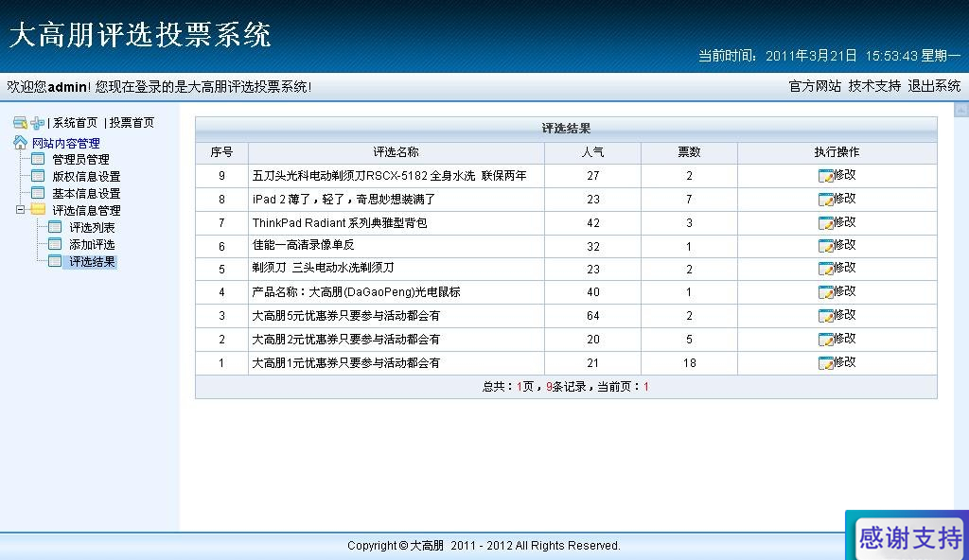Image resolution: width=969 pixels, height=560 pixels.
Task: Click vote count 18
Action: (689, 363)
